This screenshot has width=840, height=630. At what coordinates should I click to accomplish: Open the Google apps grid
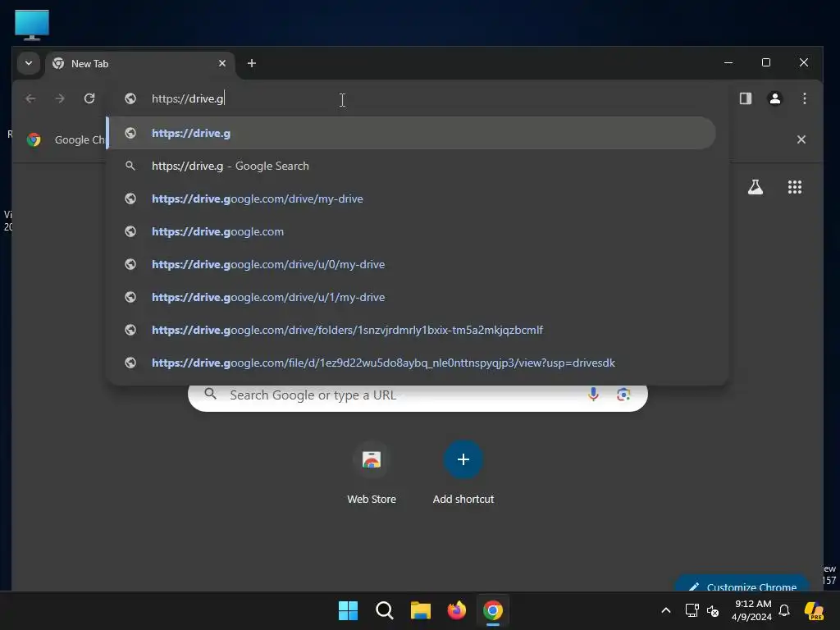(794, 187)
